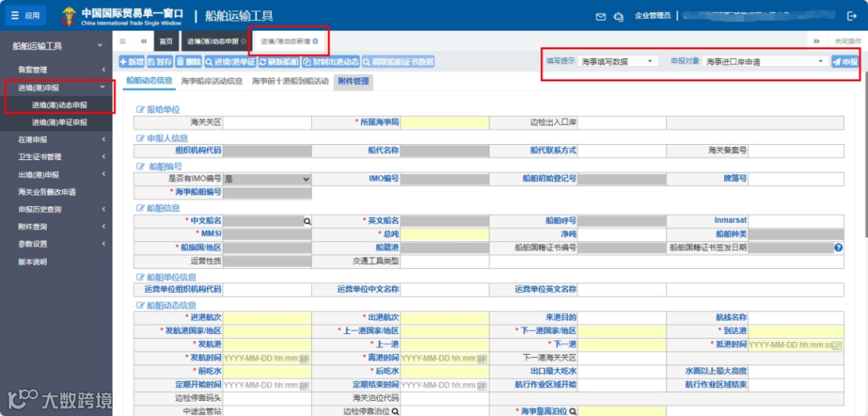868x416 pixels.
Task: Collapse the 船舶运输工具 sidebar header
Action: (x=56, y=46)
